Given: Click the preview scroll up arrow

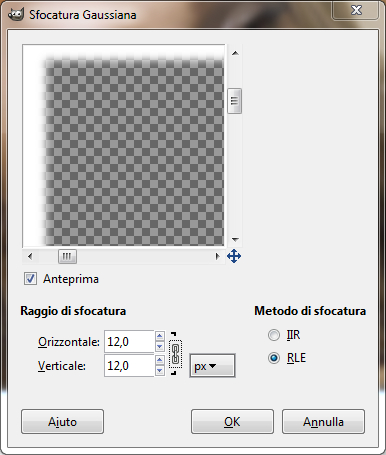Looking at the screenshot, I should click(x=235, y=53).
